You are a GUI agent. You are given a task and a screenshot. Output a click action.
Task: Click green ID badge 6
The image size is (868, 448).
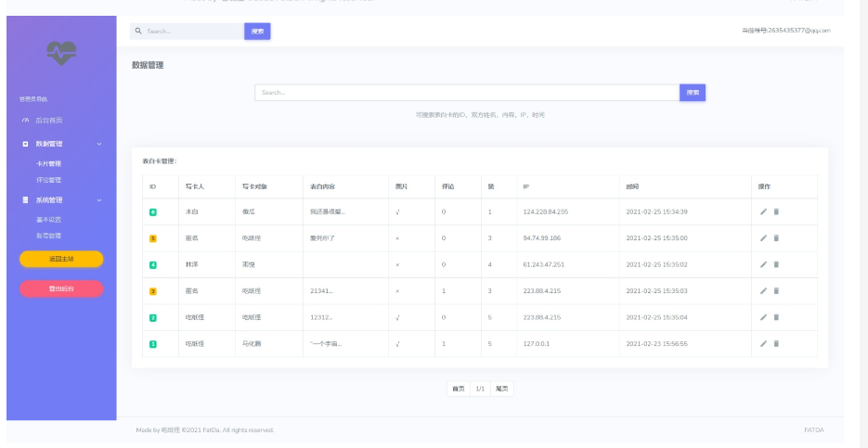click(x=153, y=211)
